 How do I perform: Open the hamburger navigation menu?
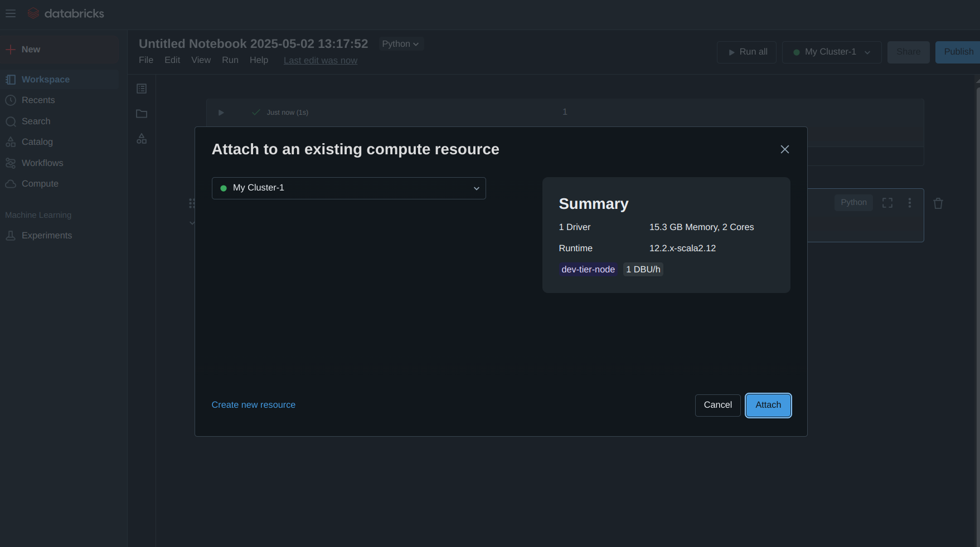click(11, 13)
